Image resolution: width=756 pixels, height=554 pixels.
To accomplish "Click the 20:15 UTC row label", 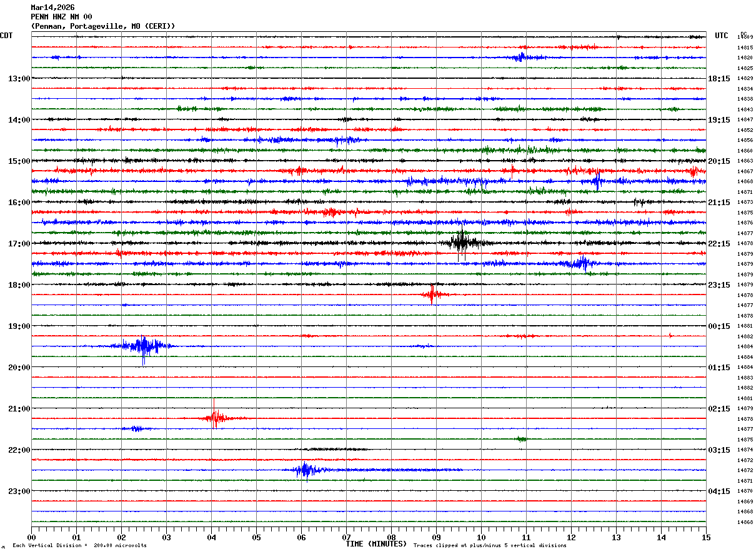I will [x=719, y=161].
